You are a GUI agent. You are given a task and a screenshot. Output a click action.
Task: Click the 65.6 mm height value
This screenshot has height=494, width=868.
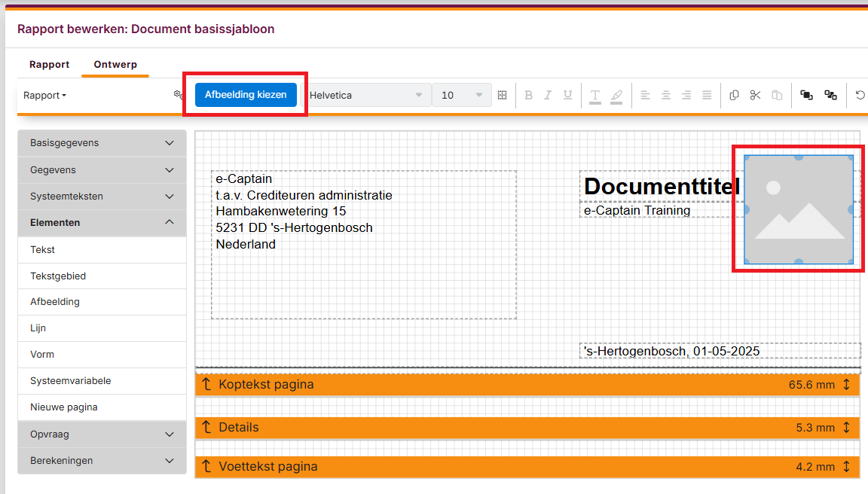pyautogui.click(x=811, y=385)
